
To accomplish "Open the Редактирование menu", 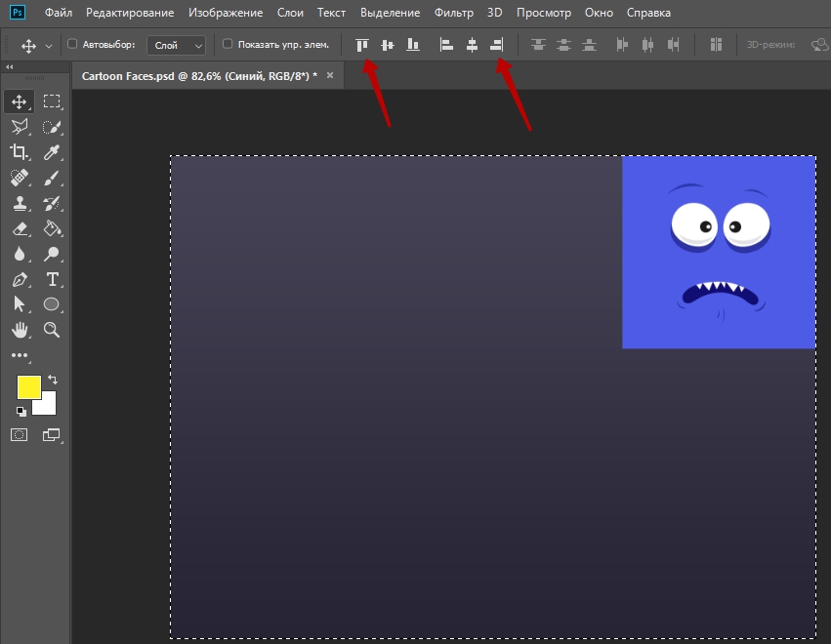I will click(130, 13).
